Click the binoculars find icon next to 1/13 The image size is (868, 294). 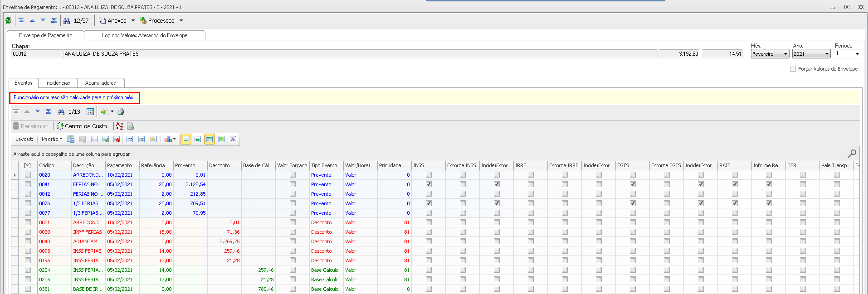pos(61,112)
